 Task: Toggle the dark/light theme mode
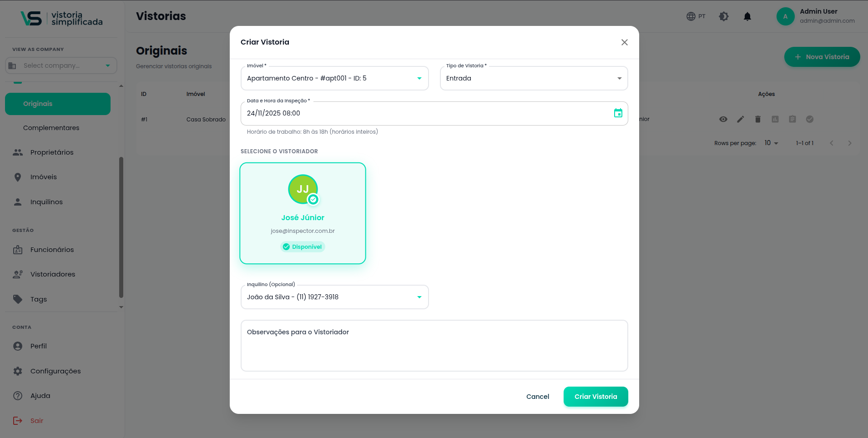(723, 16)
